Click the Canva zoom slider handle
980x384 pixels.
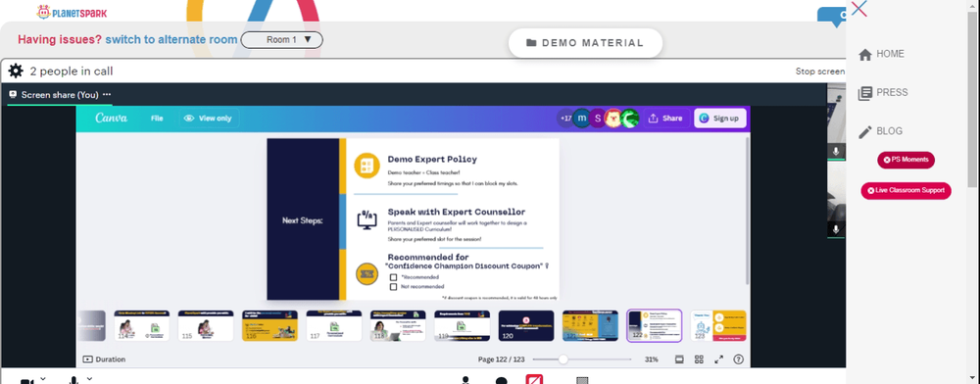pos(563,360)
